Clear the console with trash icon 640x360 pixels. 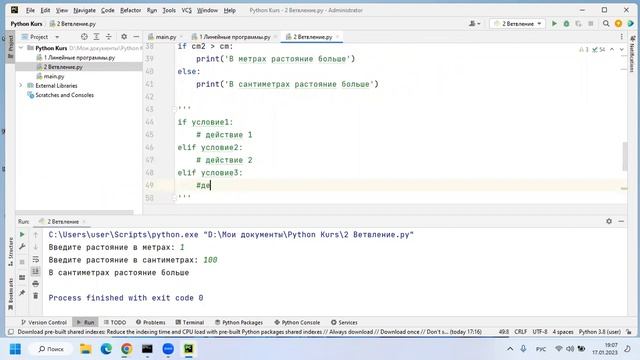[x=36, y=296]
